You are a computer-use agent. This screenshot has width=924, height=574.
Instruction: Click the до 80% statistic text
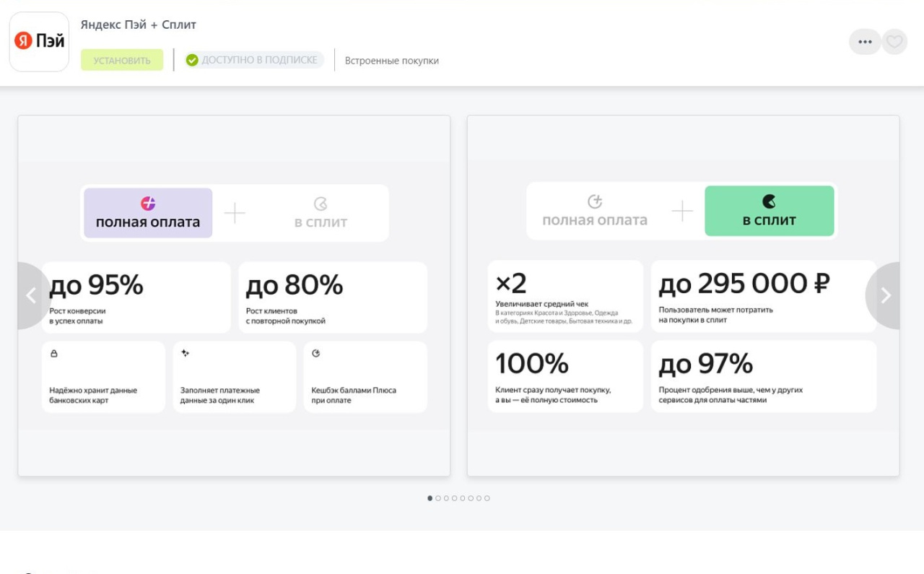(x=295, y=286)
